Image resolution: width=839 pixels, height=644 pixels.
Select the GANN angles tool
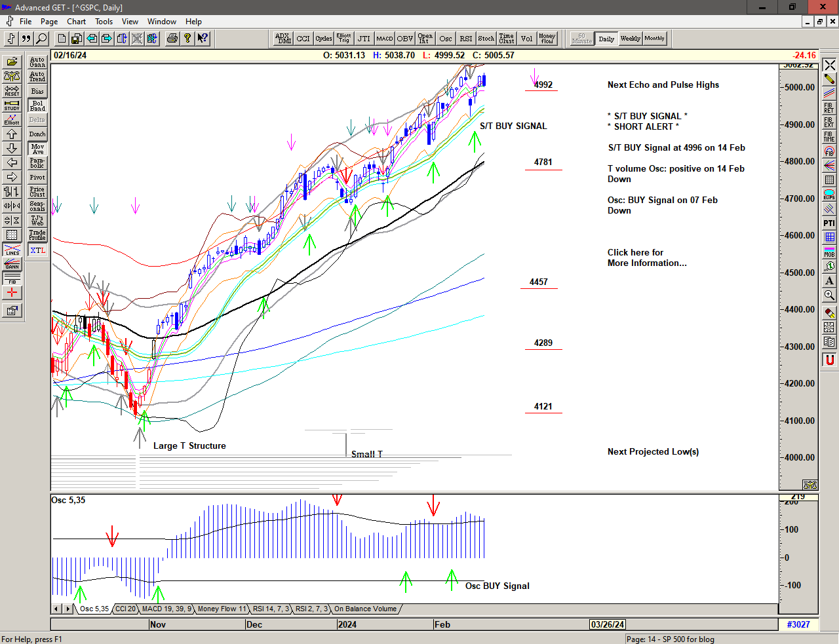point(12,264)
